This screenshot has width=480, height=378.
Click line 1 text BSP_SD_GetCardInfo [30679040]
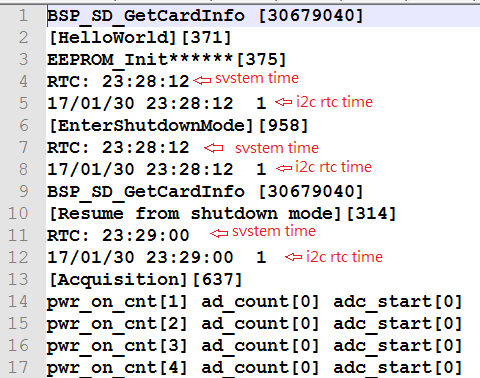pos(205,16)
